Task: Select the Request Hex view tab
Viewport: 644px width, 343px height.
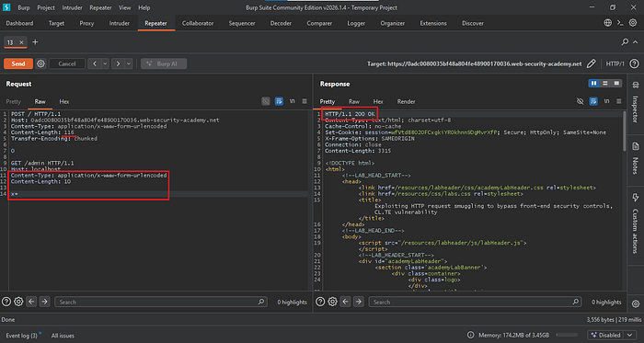Action: pyautogui.click(x=64, y=101)
